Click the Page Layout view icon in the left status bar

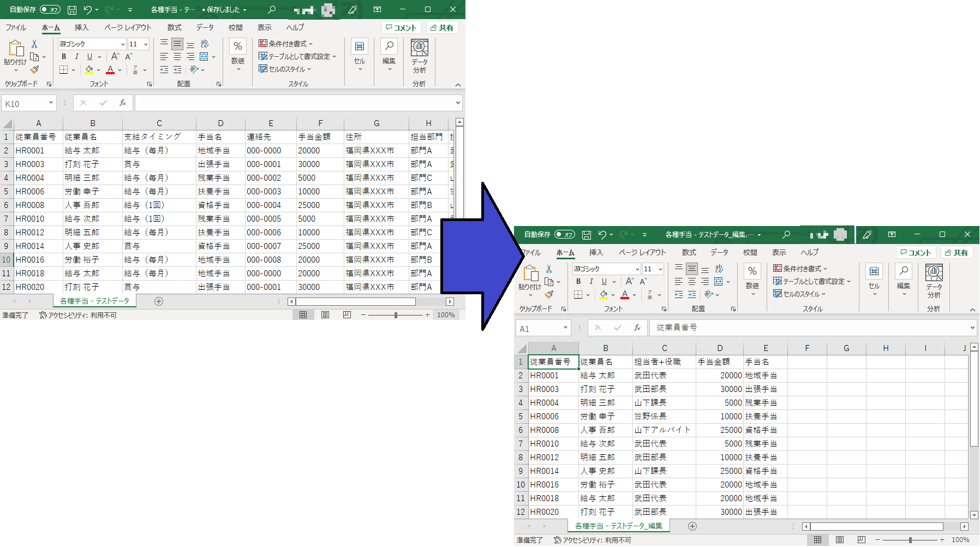click(x=325, y=315)
